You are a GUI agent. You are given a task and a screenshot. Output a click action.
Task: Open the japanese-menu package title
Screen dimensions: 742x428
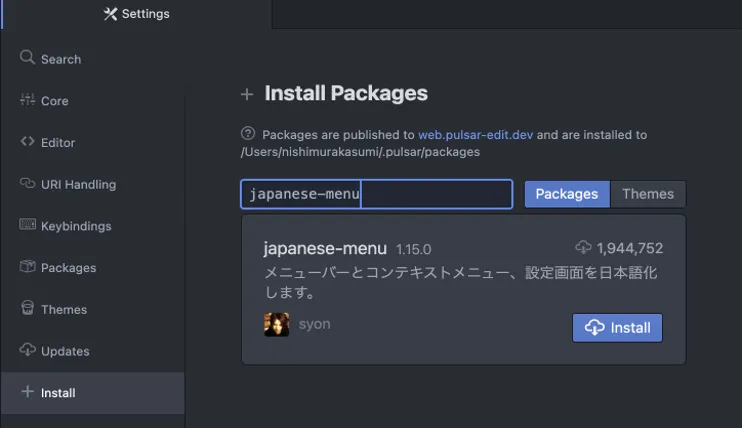(325, 249)
